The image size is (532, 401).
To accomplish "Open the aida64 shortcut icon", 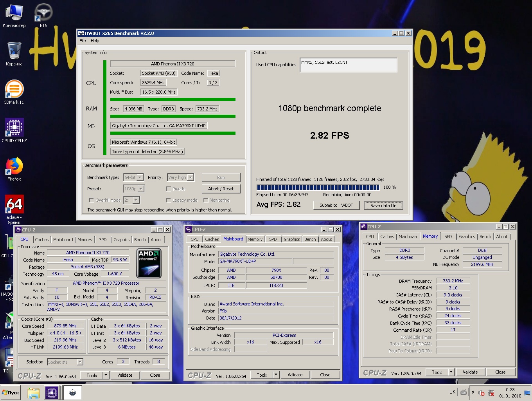I will point(14,210).
